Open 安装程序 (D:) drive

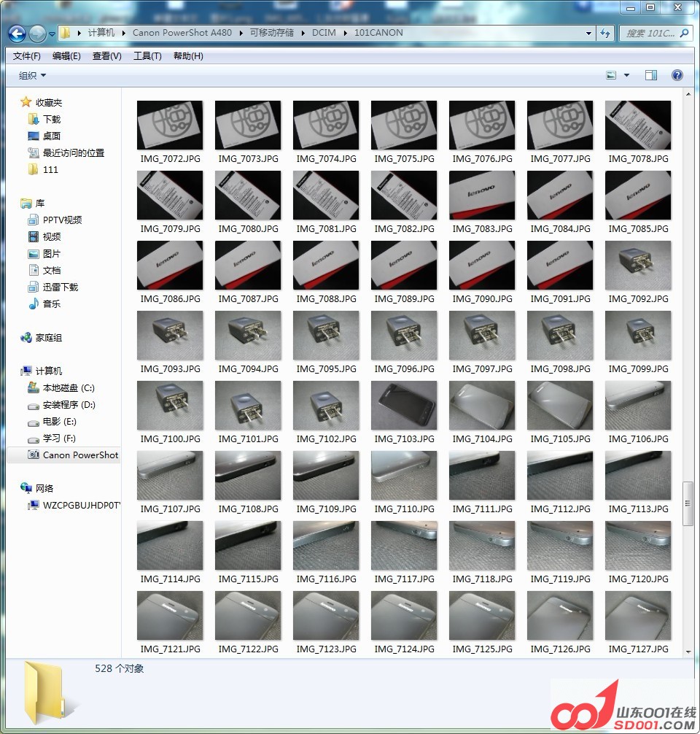pos(69,405)
